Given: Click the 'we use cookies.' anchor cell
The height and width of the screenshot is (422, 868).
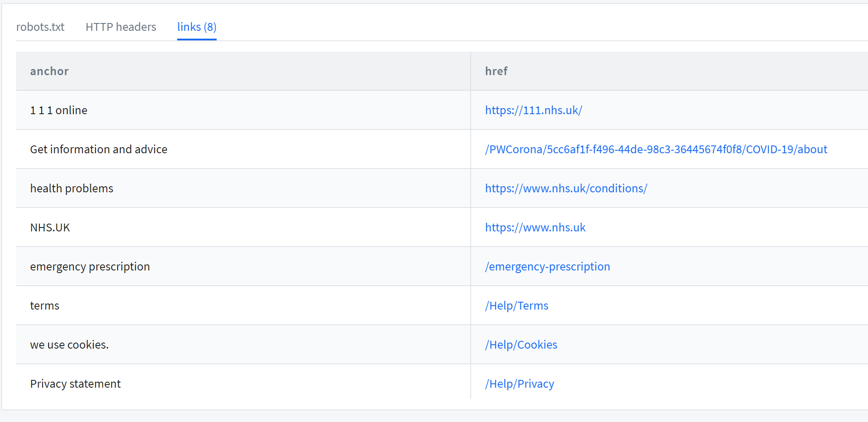Looking at the screenshot, I should coord(69,344).
